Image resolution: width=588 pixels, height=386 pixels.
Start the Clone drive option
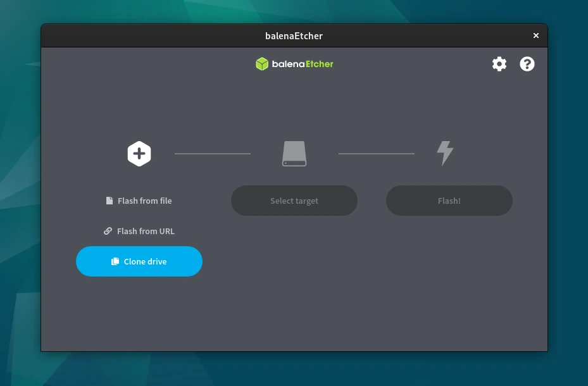coord(139,261)
